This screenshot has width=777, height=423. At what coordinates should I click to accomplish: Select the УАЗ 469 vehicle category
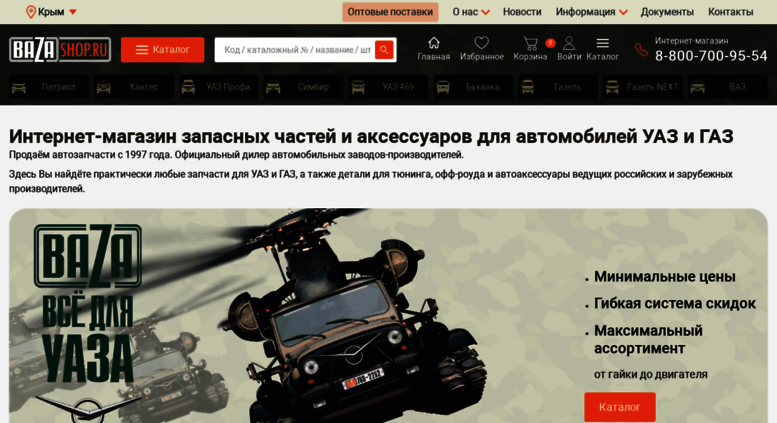(x=388, y=87)
